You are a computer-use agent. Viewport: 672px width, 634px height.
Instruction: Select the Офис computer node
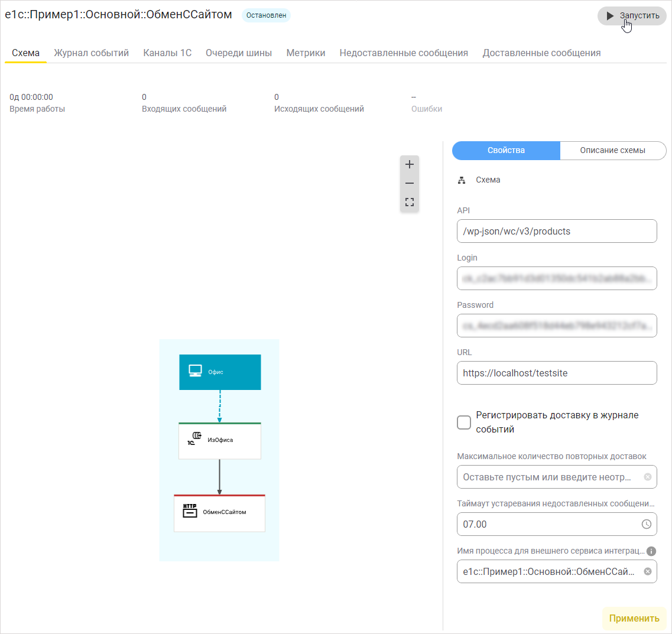click(220, 372)
